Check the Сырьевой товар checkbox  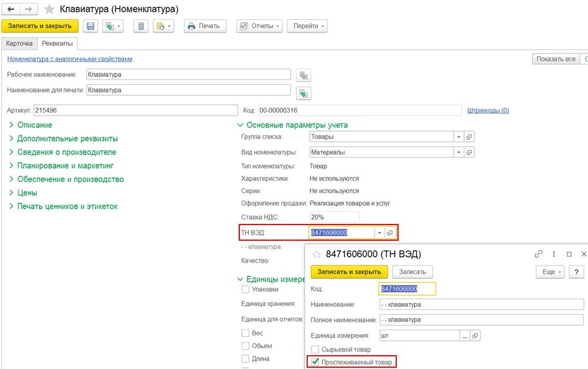coord(315,350)
